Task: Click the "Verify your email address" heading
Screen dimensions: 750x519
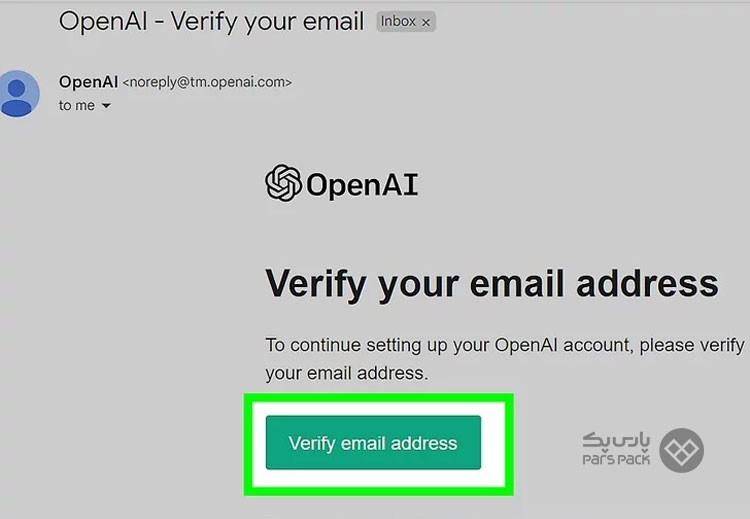Action: pyautogui.click(x=492, y=285)
